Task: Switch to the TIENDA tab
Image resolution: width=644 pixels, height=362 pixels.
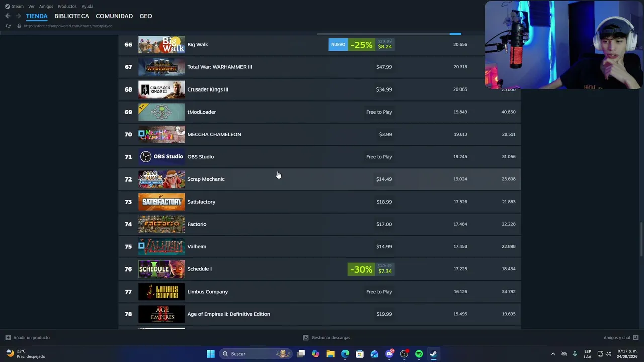Action: click(37, 16)
